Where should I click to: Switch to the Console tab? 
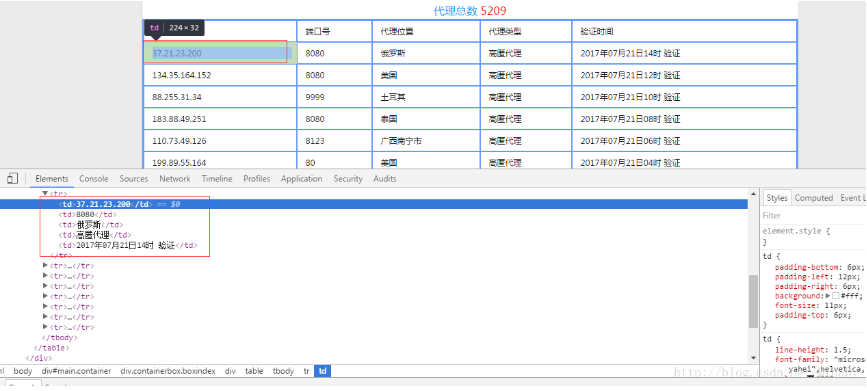[93, 179]
